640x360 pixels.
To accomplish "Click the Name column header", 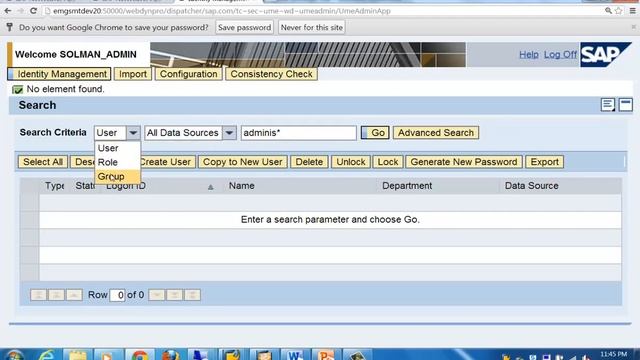I will pos(241,186).
